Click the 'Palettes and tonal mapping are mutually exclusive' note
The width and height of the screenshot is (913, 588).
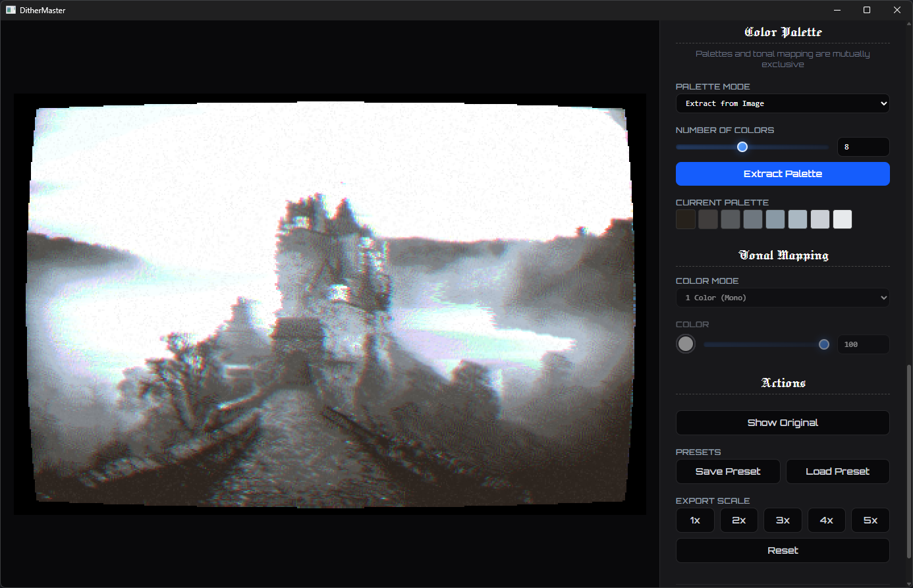[x=783, y=59]
